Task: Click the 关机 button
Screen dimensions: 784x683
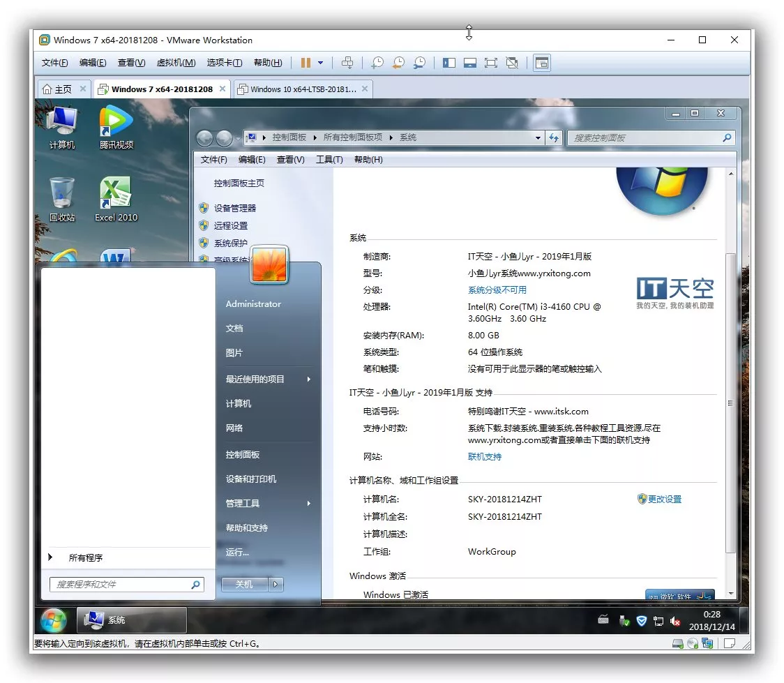Action: click(245, 584)
